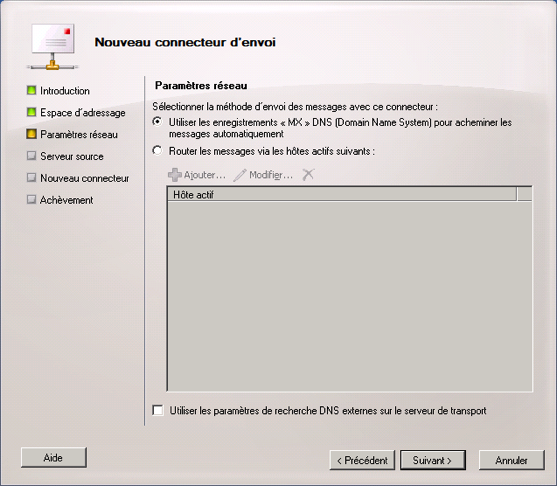The image size is (557, 486).
Task: Click the delete X icon
Action: pyautogui.click(x=308, y=174)
